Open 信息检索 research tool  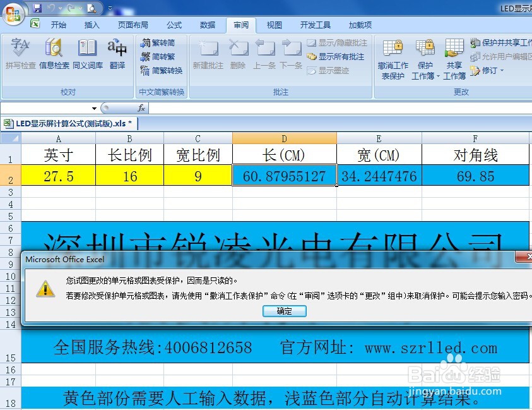pyautogui.click(x=54, y=54)
